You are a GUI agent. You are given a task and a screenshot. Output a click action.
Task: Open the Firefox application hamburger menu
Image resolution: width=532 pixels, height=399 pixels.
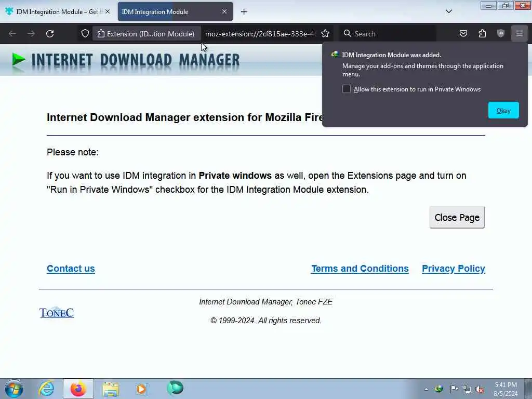tap(520, 33)
